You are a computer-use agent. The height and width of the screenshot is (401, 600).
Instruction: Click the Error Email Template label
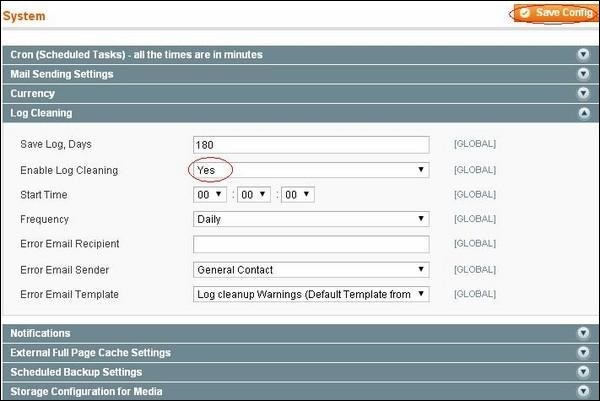[x=69, y=294]
